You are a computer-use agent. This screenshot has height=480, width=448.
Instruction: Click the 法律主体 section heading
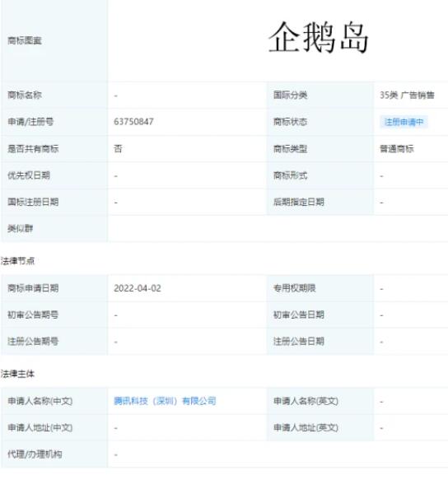17,374
